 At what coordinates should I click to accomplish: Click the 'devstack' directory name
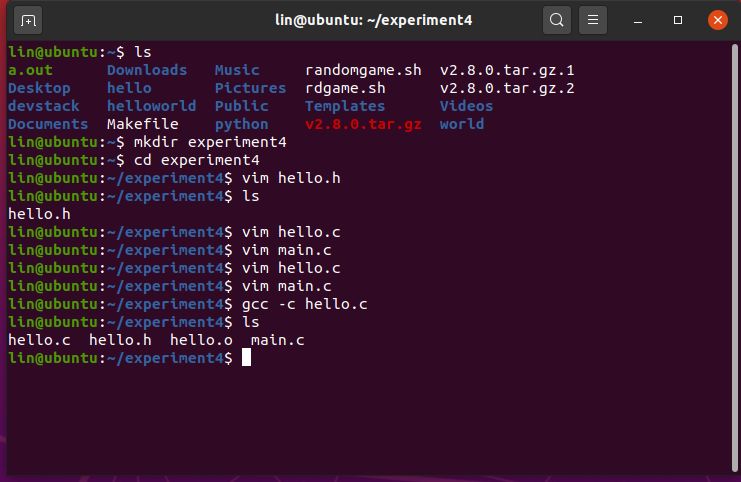click(44, 106)
